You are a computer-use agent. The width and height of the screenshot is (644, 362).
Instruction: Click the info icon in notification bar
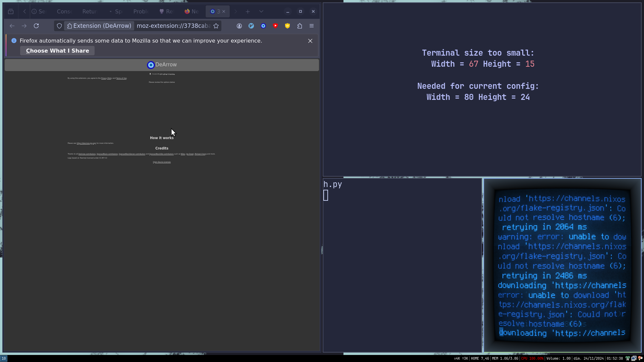pyautogui.click(x=14, y=41)
